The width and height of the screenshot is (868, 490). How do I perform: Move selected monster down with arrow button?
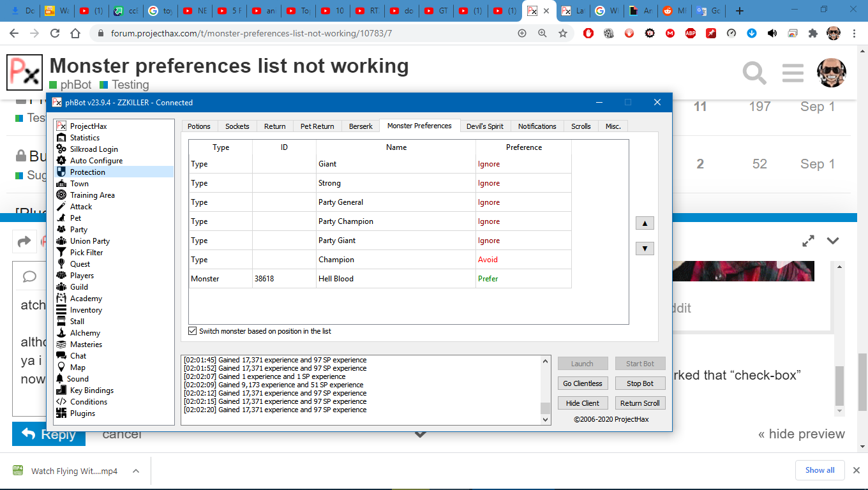[645, 249]
